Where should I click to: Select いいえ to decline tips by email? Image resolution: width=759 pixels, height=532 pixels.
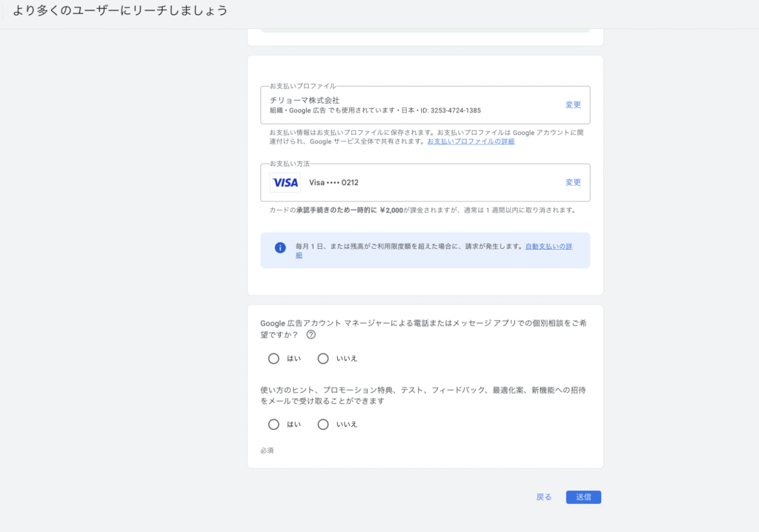(323, 425)
